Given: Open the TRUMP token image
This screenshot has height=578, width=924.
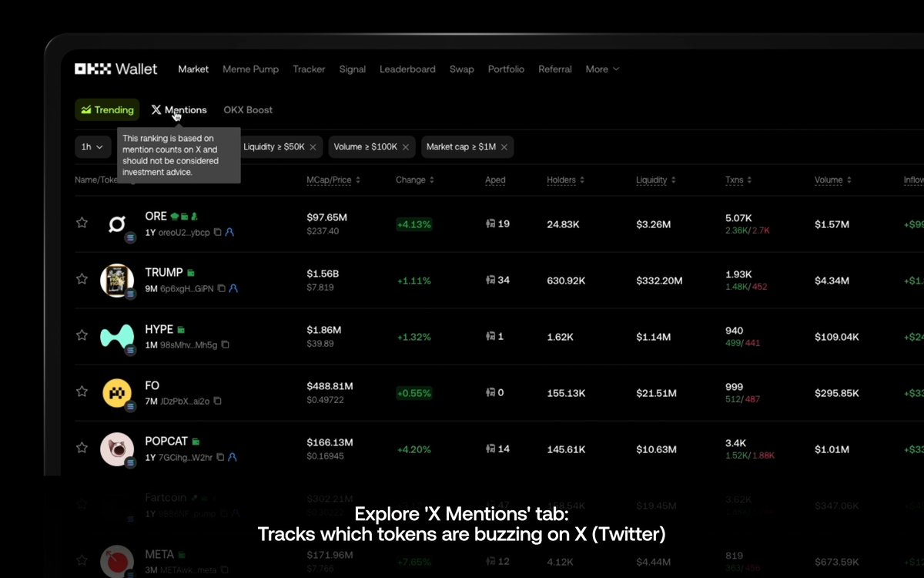Looking at the screenshot, I should click(117, 281).
